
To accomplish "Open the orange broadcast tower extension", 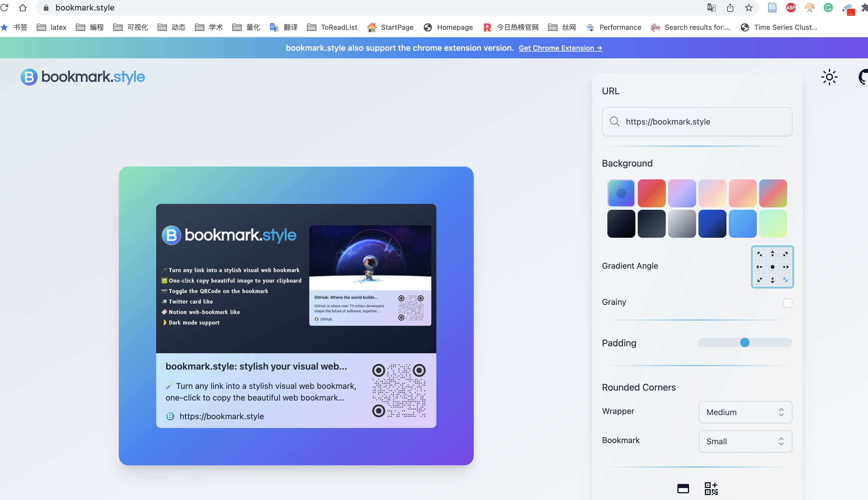I will point(809,8).
